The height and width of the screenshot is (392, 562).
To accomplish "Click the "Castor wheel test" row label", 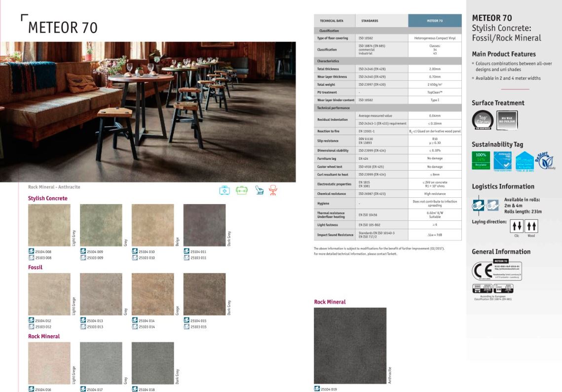I will coord(330,167).
